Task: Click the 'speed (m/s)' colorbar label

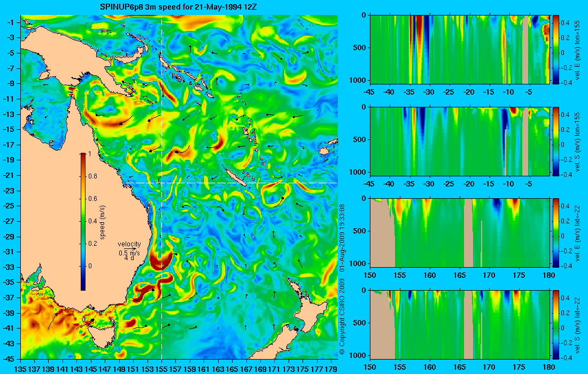Action: tap(103, 222)
